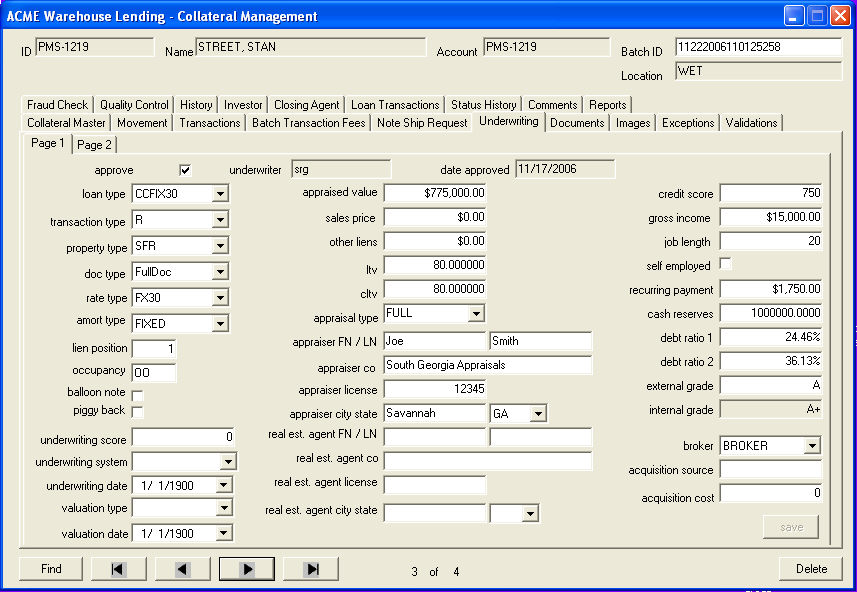Select the Page 2 tab

click(x=95, y=144)
